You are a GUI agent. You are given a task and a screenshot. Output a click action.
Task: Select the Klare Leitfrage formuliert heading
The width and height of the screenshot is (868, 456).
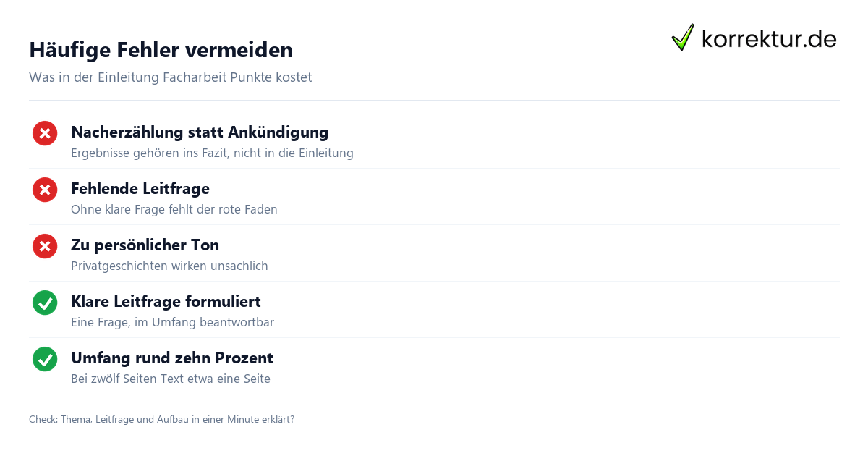pyautogui.click(x=166, y=302)
